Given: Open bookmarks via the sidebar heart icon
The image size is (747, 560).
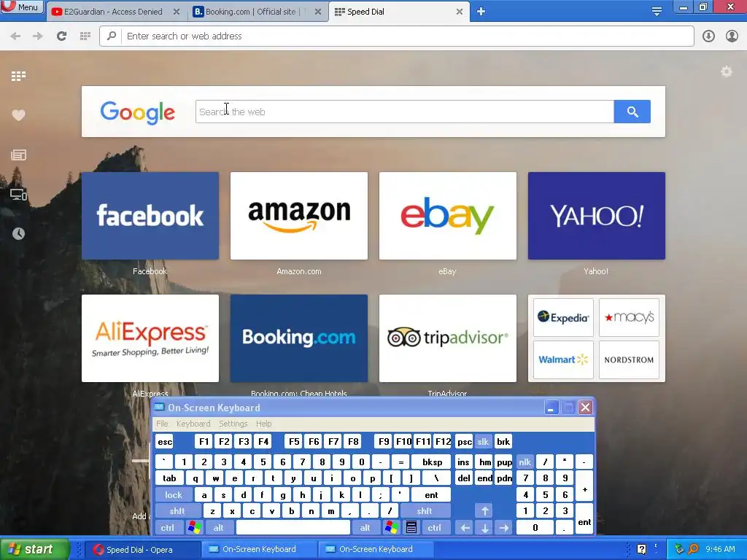Looking at the screenshot, I should click(18, 115).
